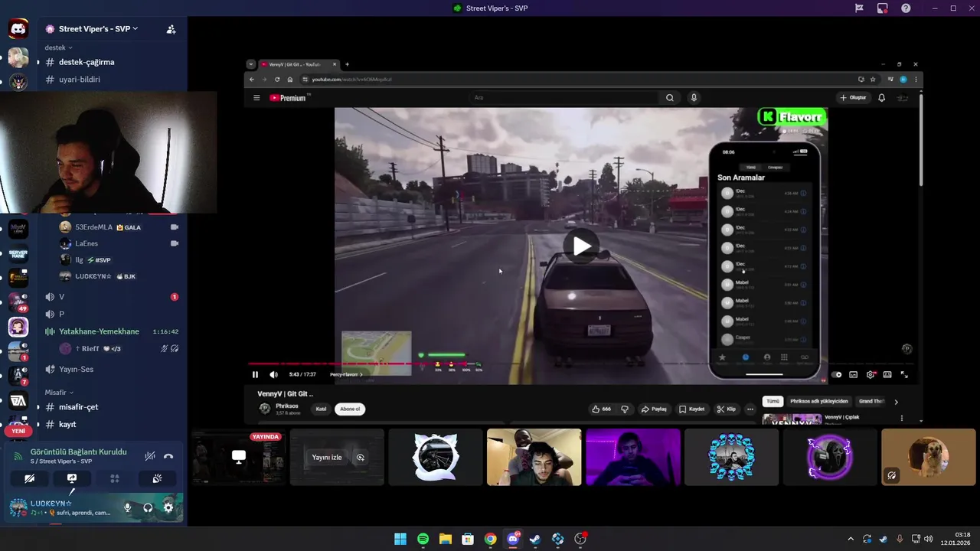Seek on the YouTube red progress bar
This screenshot has width=980, height=551.
pyautogui.click(x=358, y=364)
